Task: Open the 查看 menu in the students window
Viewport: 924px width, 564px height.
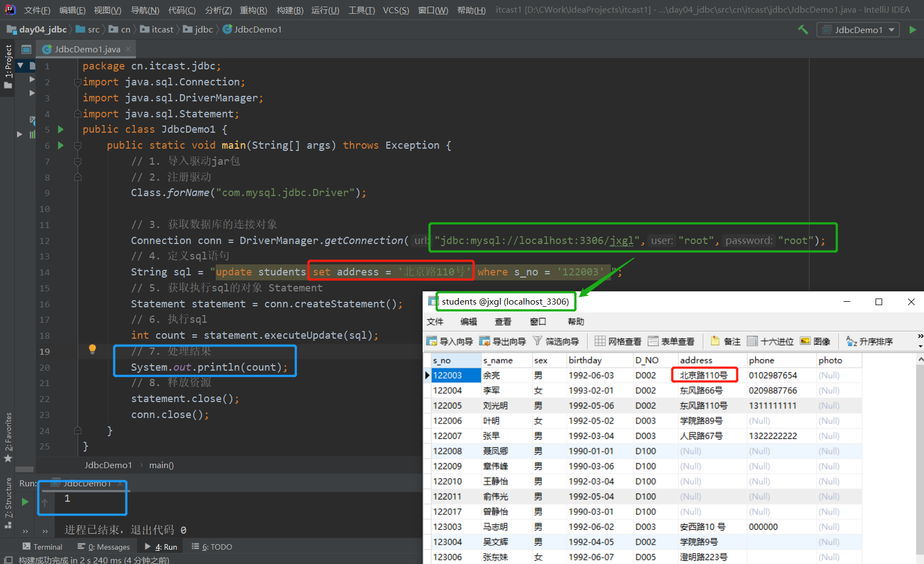Action: (x=502, y=322)
